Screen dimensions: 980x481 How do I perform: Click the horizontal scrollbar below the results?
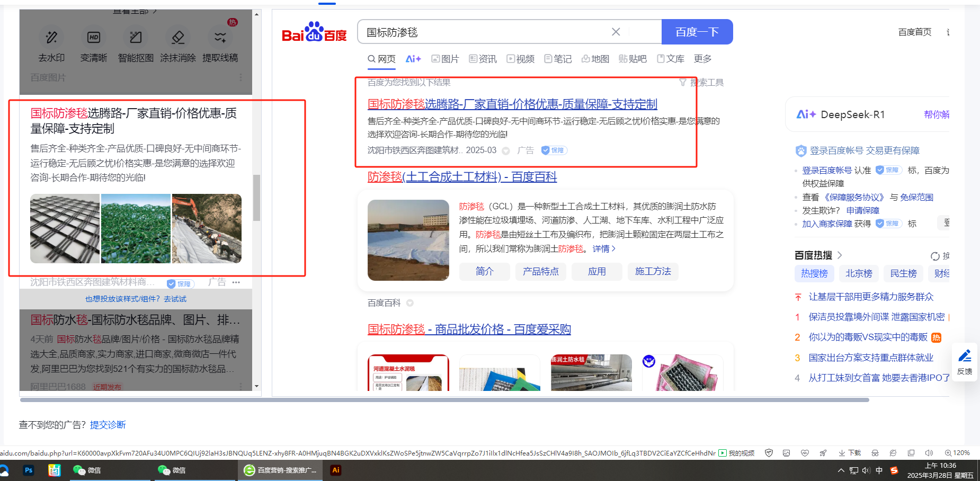[x=444, y=400]
